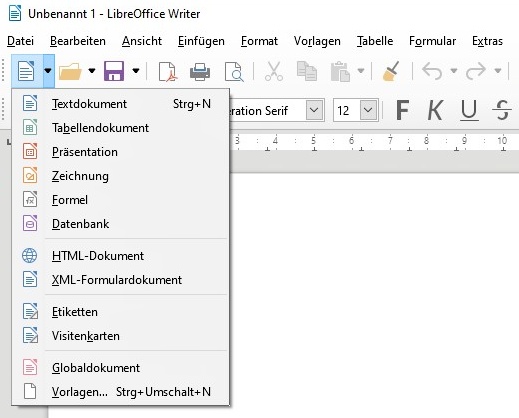The width and height of the screenshot is (519, 418).
Task: Select XML-Formulardokument entry
Action: 121,280
